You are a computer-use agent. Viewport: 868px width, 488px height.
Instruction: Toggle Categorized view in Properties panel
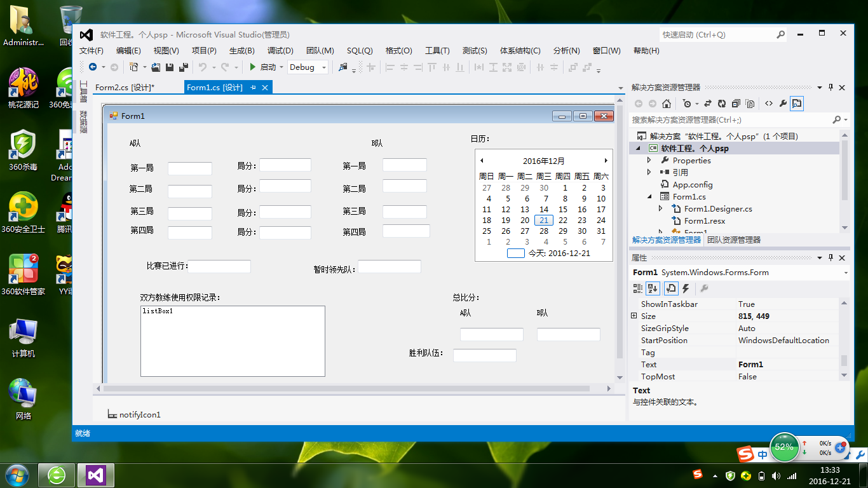(638, 288)
